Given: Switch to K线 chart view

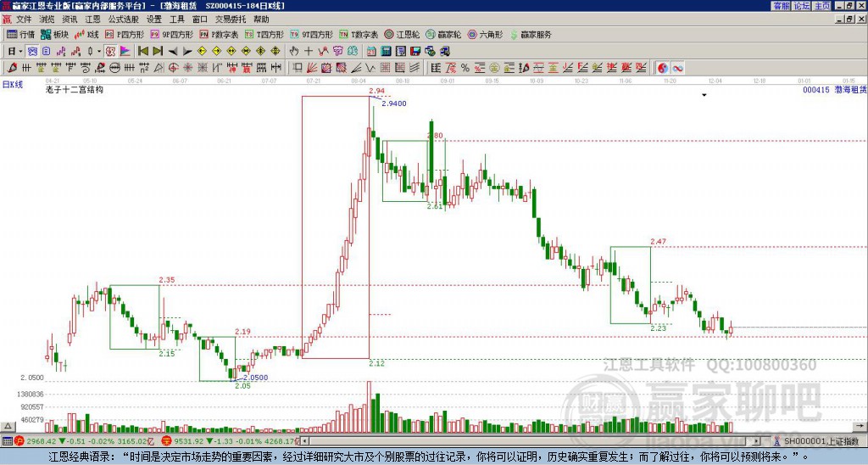Looking at the screenshot, I should [x=86, y=34].
